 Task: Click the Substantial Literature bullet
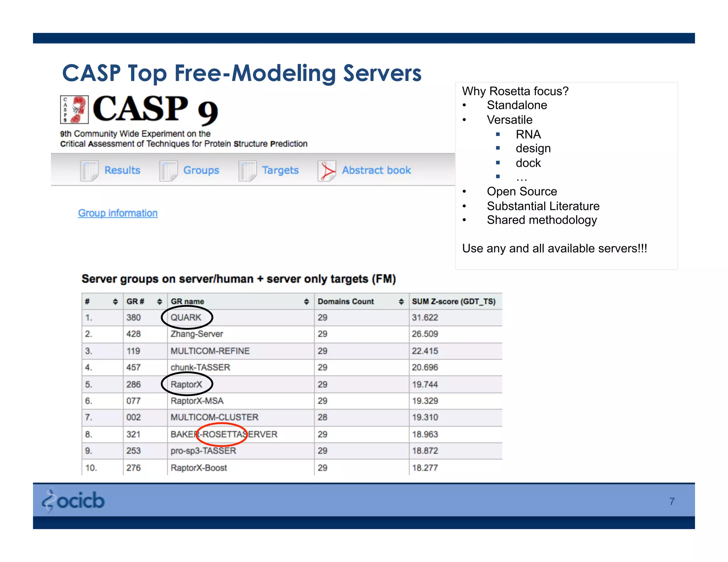pyautogui.click(x=543, y=206)
